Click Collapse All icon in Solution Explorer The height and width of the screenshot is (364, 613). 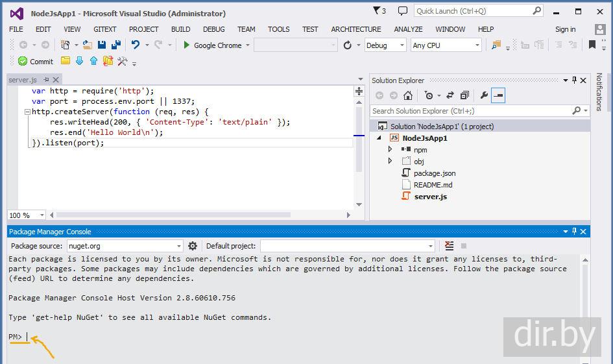pos(465,95)
